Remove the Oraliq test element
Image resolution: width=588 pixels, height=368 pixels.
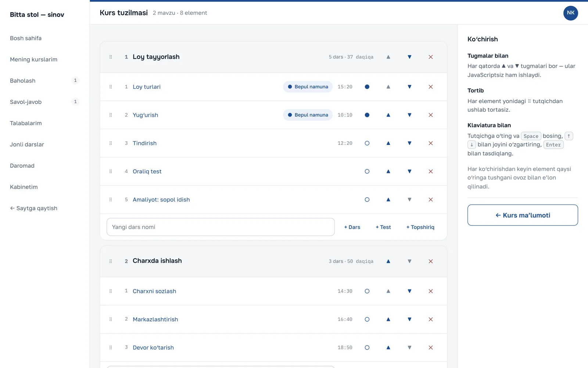click(431, 171)
